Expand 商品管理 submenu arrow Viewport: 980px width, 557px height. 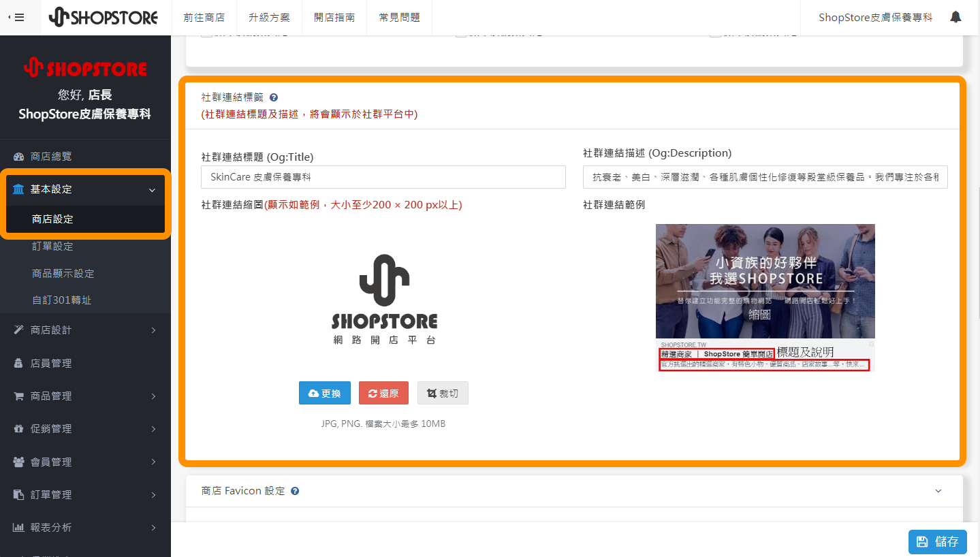coord(153,396)
